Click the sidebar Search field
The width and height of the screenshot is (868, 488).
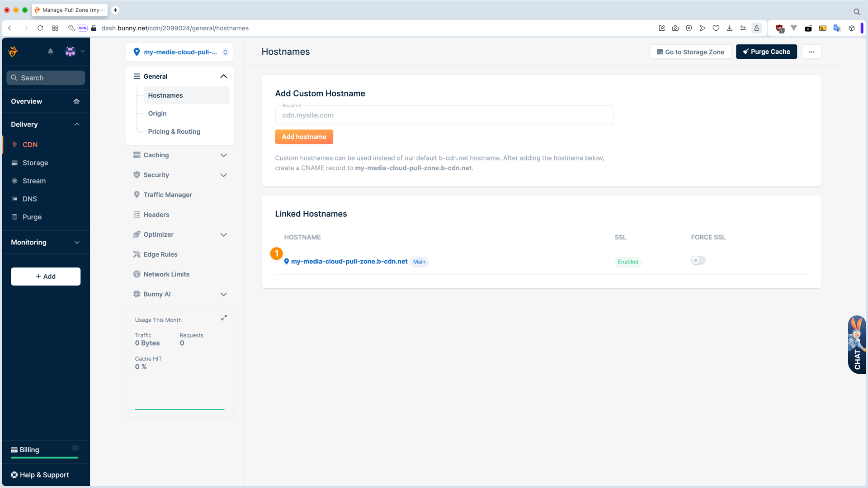point(46,78)
